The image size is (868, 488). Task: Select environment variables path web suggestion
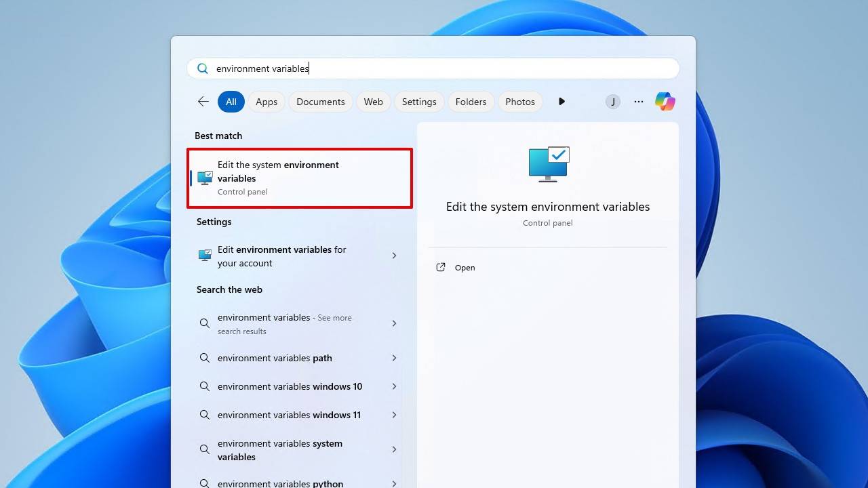298,358
